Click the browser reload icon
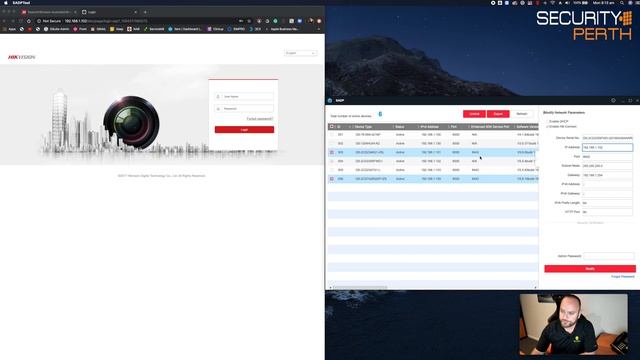Screen dimensions: 640x360 click(29, 21)
